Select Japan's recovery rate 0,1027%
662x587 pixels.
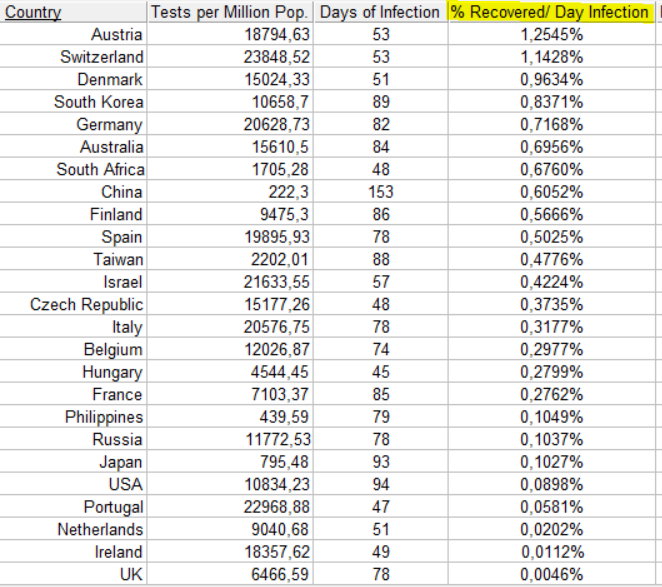pos(552,462)
